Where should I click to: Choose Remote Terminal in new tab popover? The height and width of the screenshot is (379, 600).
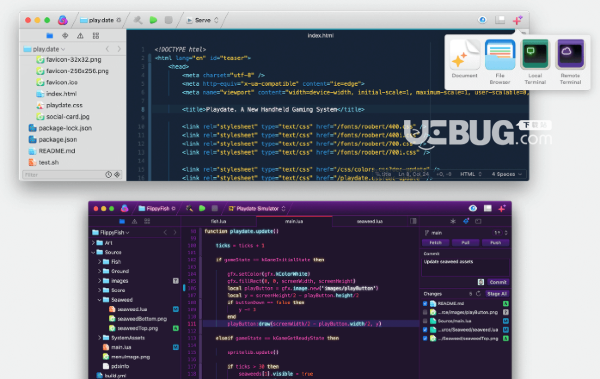point(570,62)
